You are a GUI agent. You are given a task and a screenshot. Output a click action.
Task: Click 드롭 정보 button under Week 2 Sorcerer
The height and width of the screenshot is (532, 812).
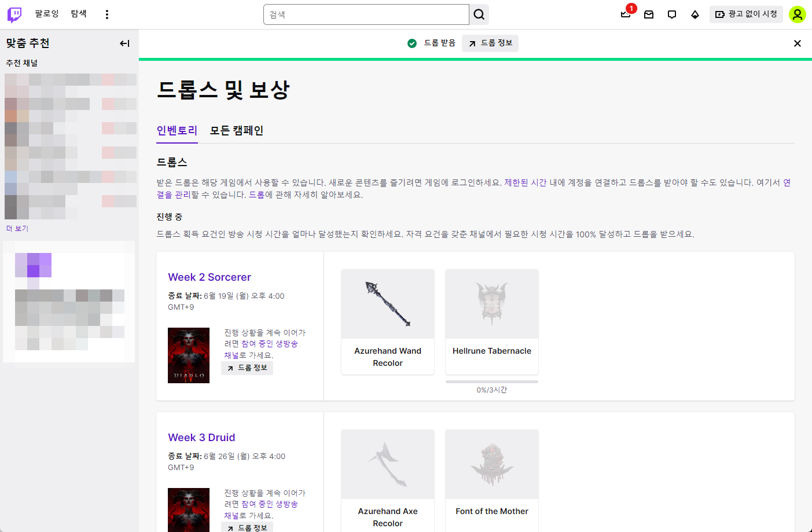tap(247, 368)
